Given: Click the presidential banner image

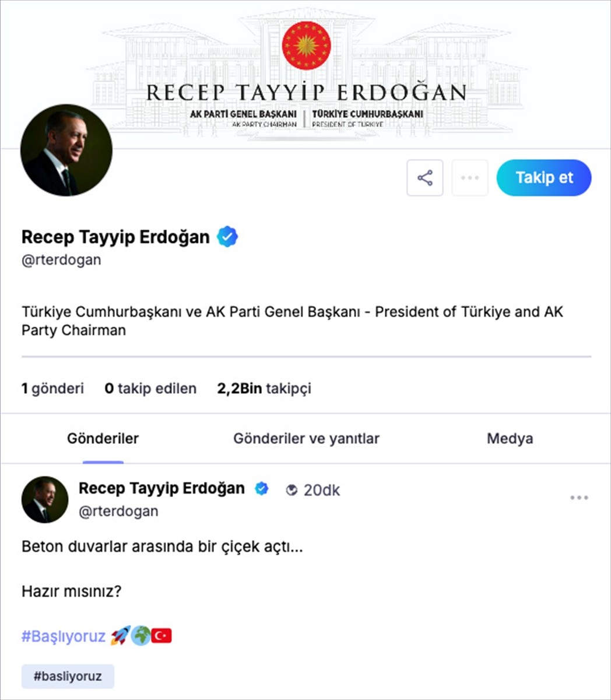Looking at the screenshot, I should click(305, 70).
